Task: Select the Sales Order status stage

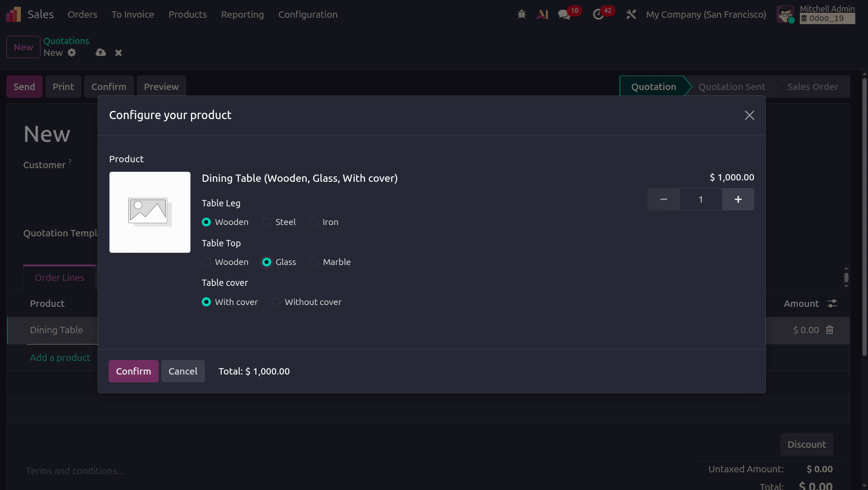Action: pyautogui.click(x=813, y=87)
